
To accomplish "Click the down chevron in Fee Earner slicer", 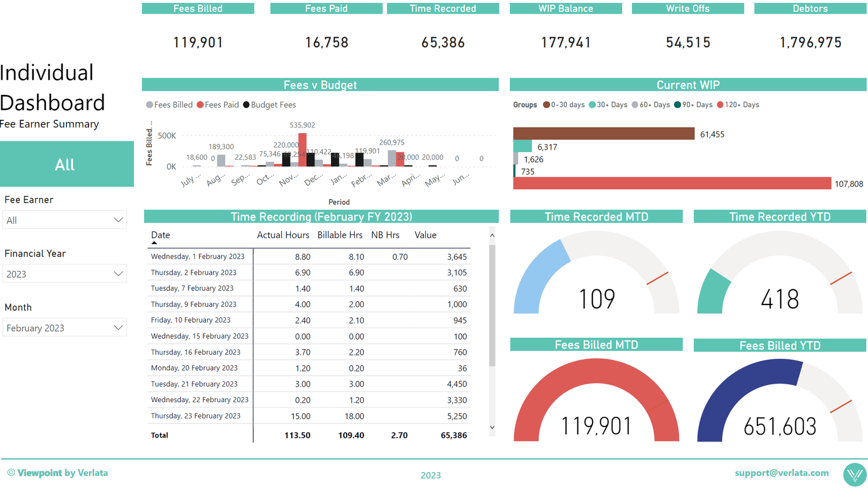I will pyautogui.click(x=120, y=219).
